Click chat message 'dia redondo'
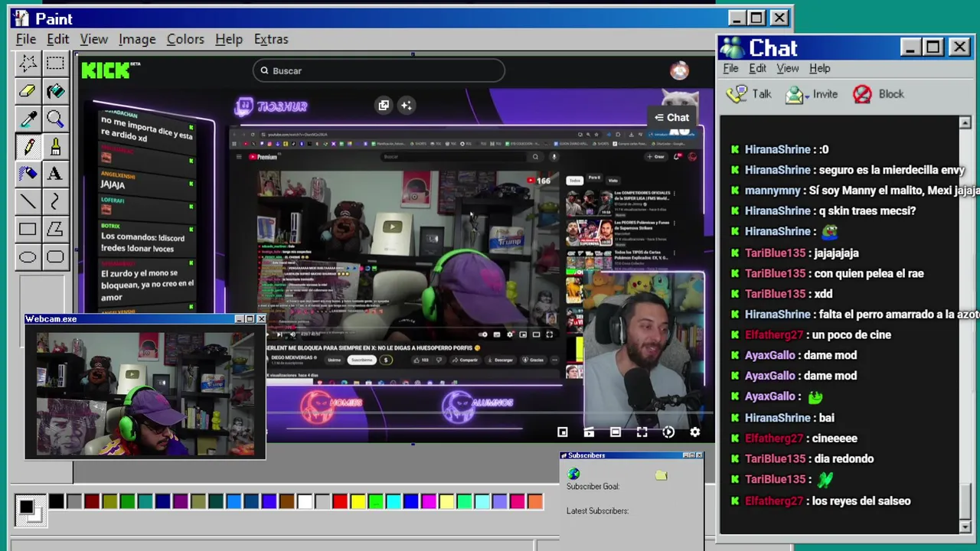Image resolution: width=980 pixels, height=551 pixels. (843, 458)
